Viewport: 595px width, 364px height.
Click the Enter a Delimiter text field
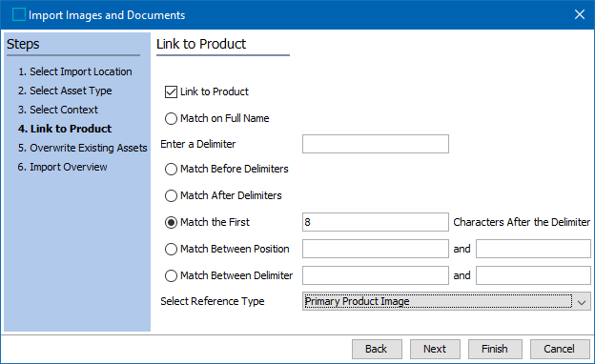coord(376,144)
